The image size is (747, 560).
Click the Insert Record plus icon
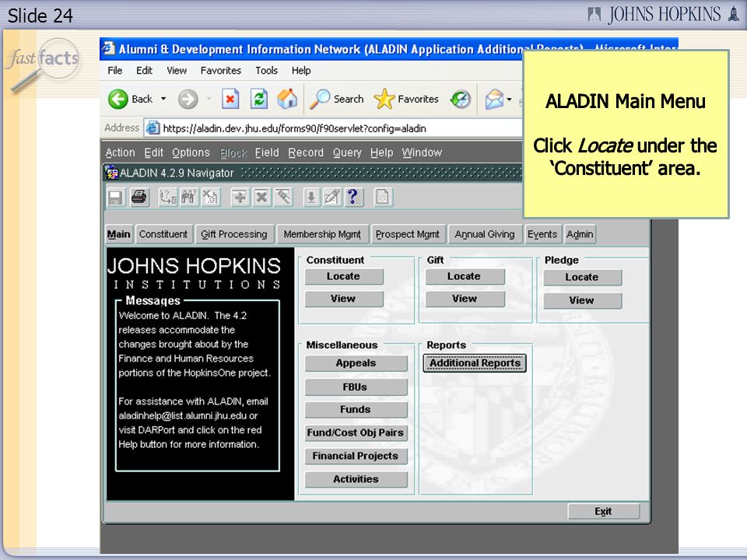pyautogui.click(x=240, y=197)
